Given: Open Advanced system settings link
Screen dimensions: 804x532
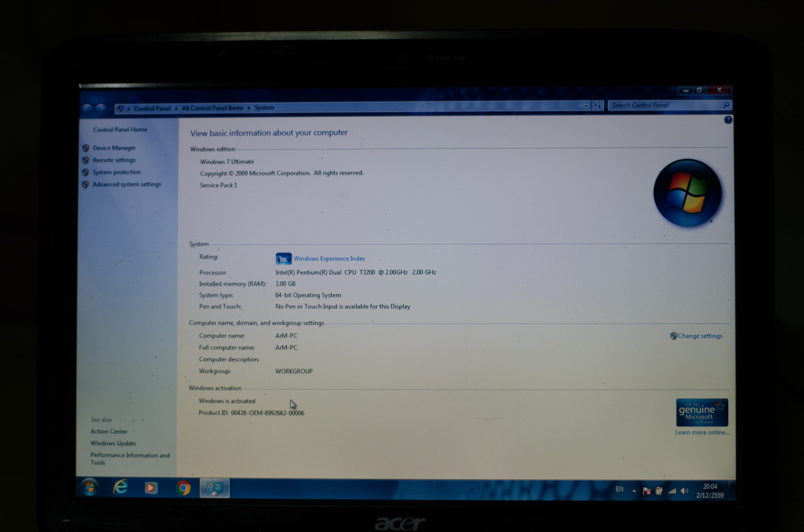Looking at the screenshot, I should (x=127, y=184).
